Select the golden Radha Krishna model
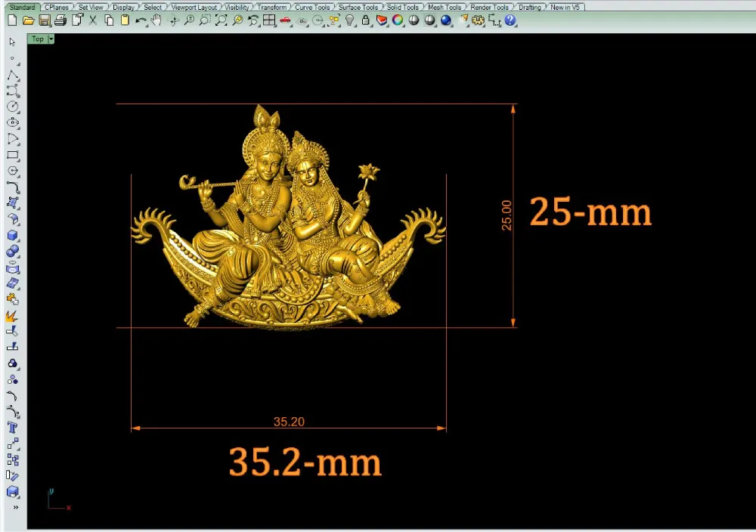Image resolution: width=756 pixels, height=532 pixels. point(288,218)
